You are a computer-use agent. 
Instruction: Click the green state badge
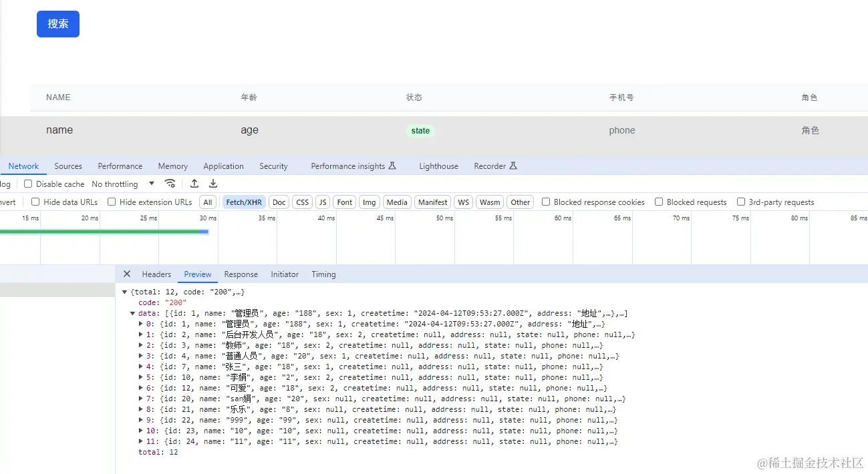tap(420, 131)
